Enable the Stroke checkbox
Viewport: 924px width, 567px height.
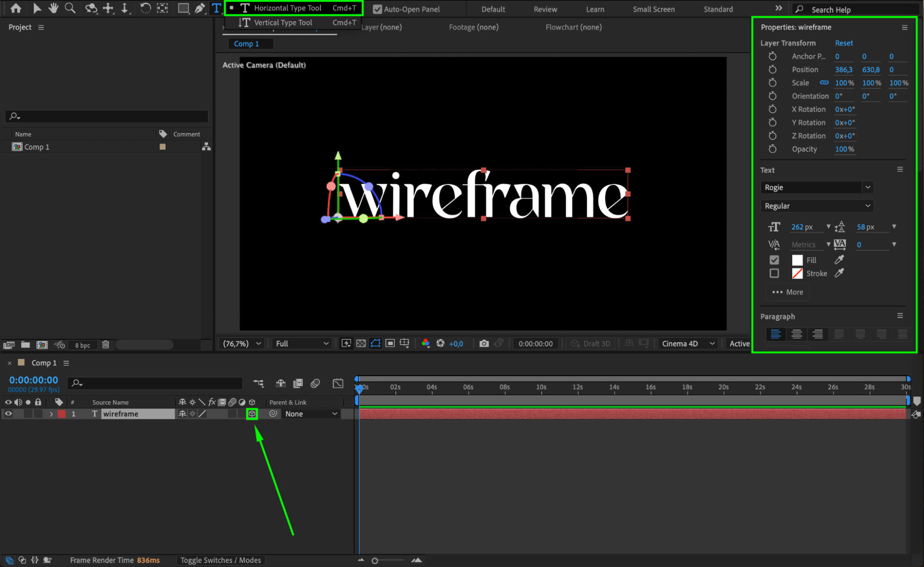pos(774,273)
